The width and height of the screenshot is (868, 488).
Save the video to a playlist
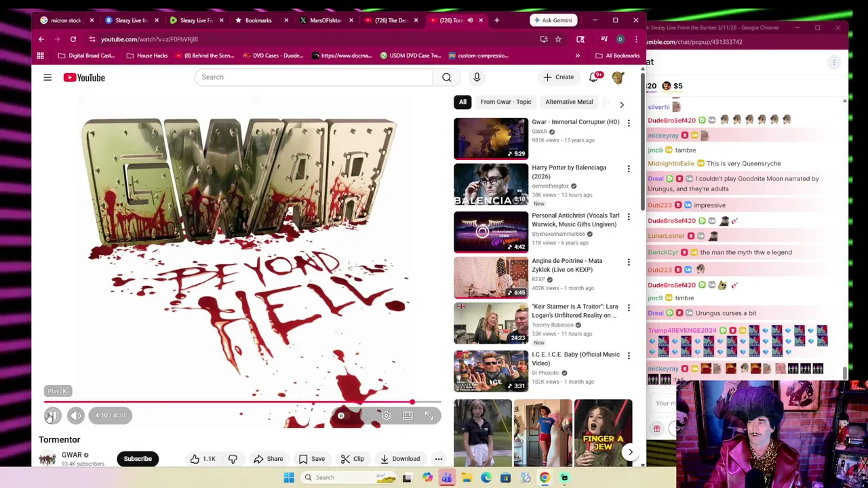tap(311, 459)
